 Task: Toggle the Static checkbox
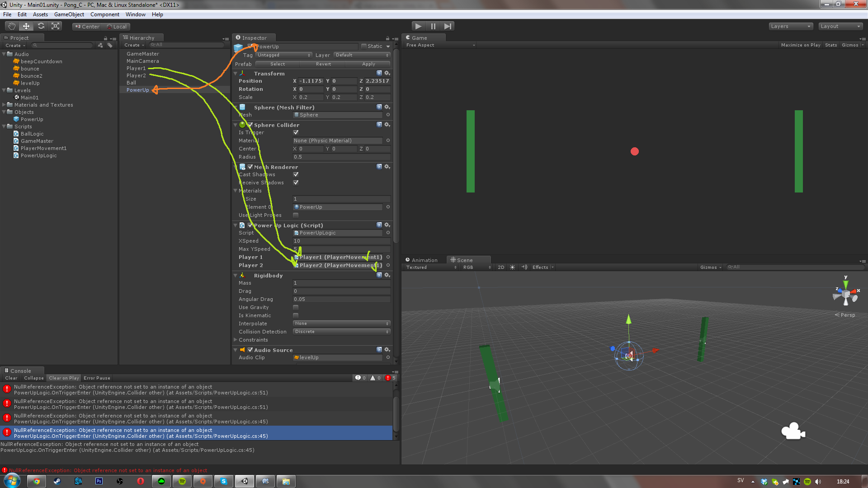[x=363, y=46]
